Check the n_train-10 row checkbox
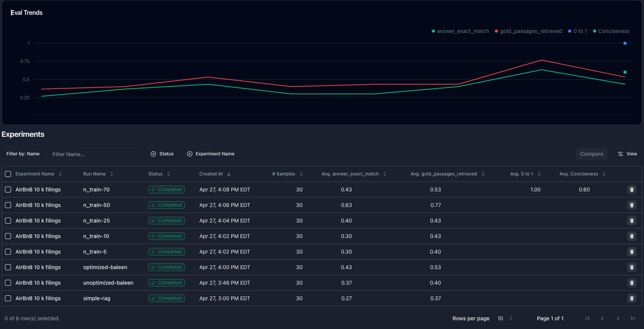 [8, 236]
